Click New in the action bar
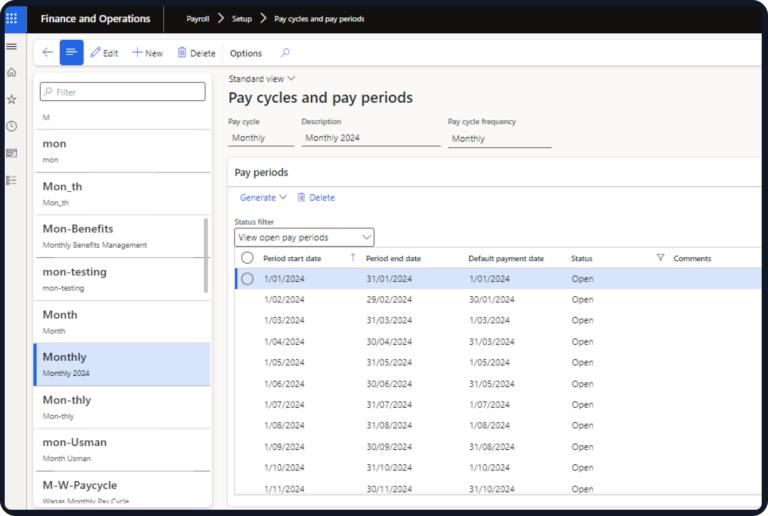The image size is (768, 516). pyautogui.click(x=147, y=53)
